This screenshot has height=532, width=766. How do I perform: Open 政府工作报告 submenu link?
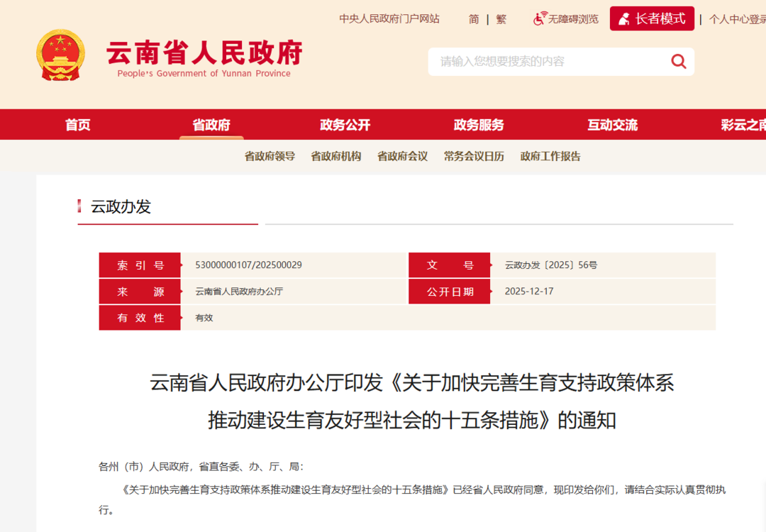click(550, 156)
